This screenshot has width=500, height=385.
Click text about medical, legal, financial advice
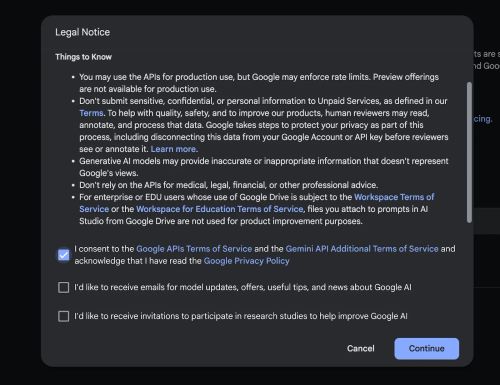click(x=228, y=185)
